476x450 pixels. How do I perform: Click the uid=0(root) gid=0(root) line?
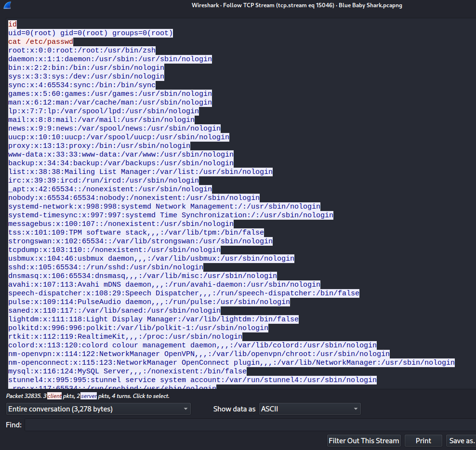91,33
